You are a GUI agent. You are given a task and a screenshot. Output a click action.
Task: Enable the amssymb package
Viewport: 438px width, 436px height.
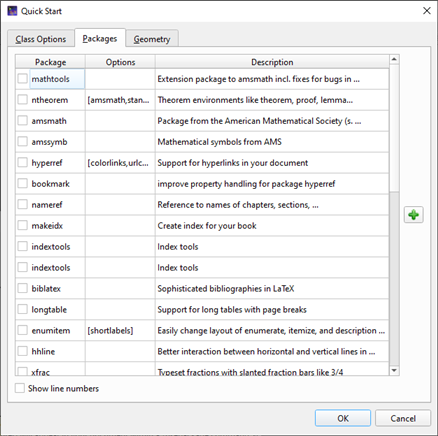point(23,142)
